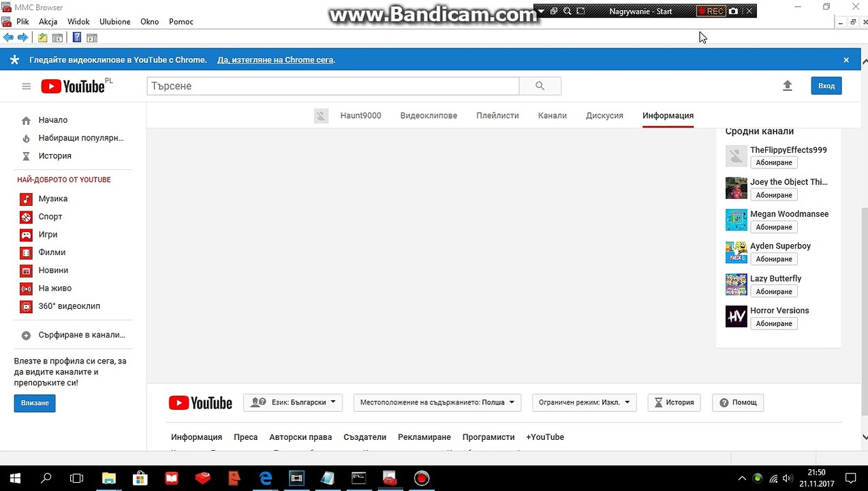Subscribe to Joey the Object Thing channel
868x491 pixels.
click(x=774, y=195)
